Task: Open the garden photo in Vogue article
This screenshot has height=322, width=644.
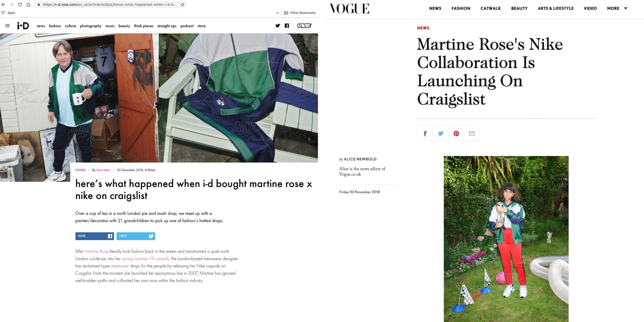Action: click(506, 239)
